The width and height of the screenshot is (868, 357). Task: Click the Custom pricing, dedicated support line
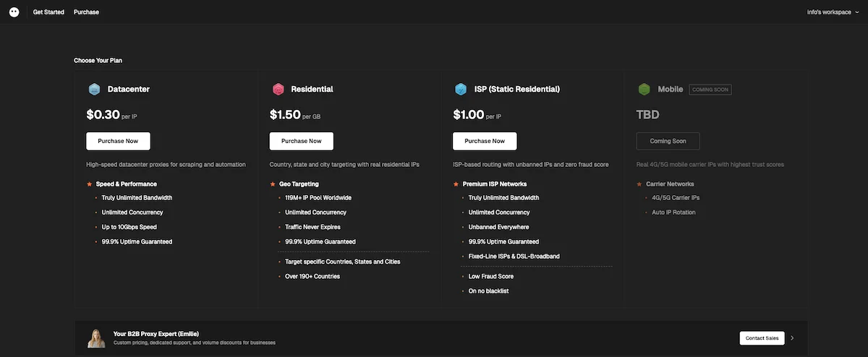(195, 343)
